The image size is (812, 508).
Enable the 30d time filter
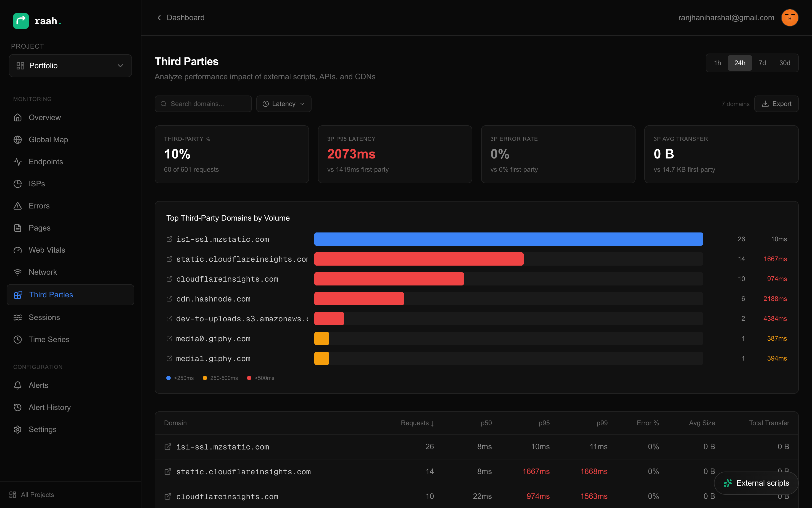[x=785, y=63]
